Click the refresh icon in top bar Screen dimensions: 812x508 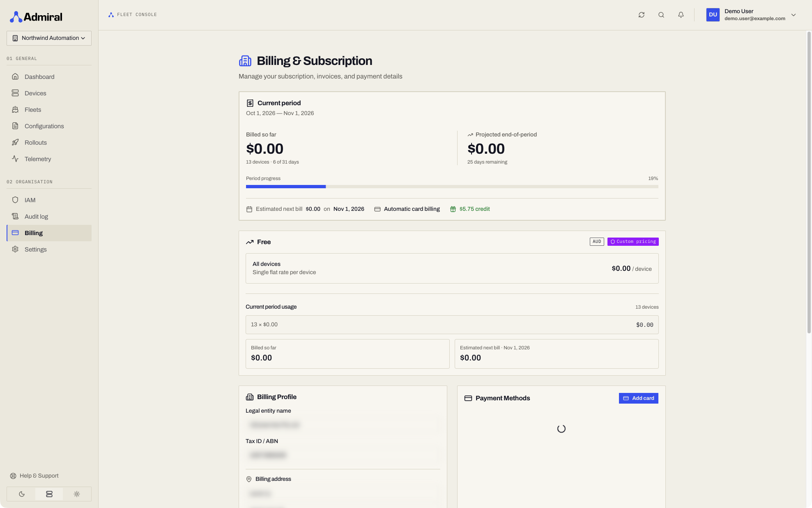click(641, 15)
